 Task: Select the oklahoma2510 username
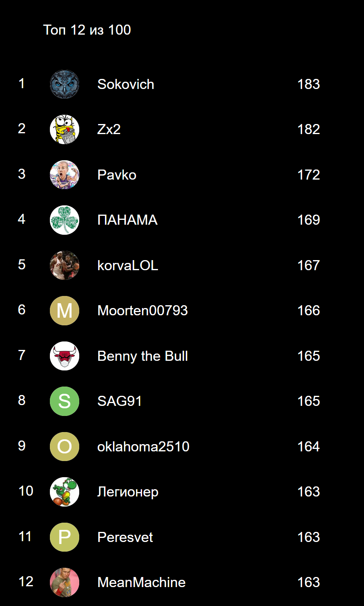point(143,447)
